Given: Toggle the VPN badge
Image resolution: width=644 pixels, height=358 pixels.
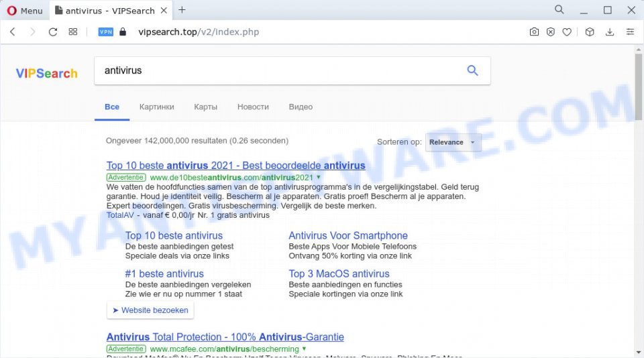Looking at the screenshot, I should [x=105, y=32].
